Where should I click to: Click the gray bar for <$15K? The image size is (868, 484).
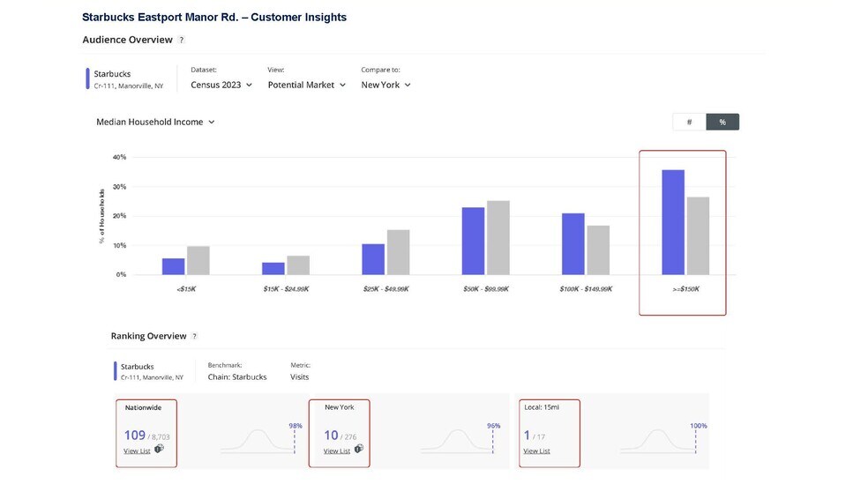click(x=198, y=261)
